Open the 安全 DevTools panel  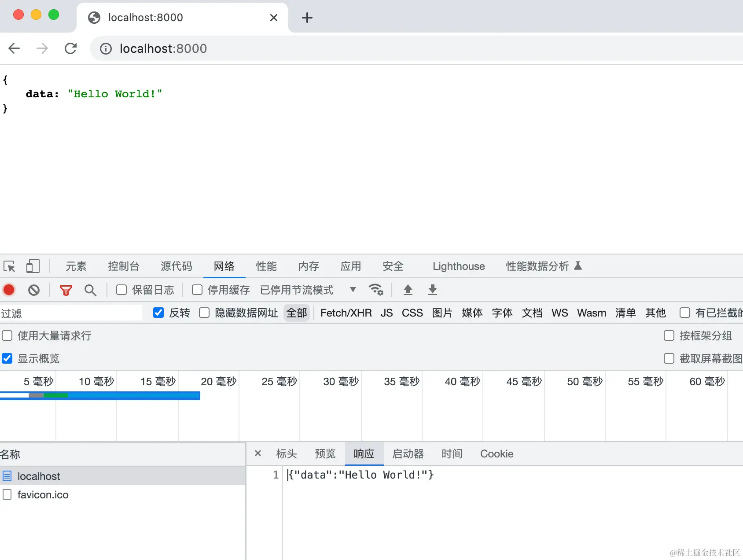point(393,266)
